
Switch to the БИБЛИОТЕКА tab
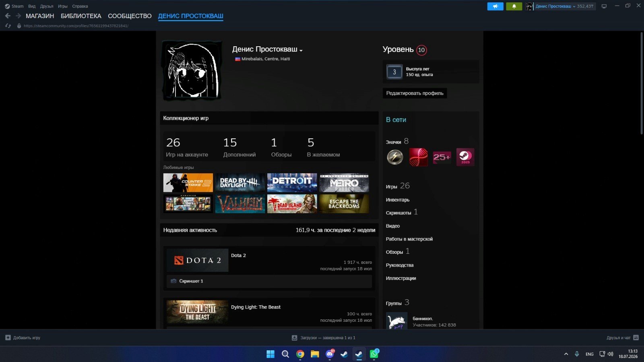click(81, 16)
